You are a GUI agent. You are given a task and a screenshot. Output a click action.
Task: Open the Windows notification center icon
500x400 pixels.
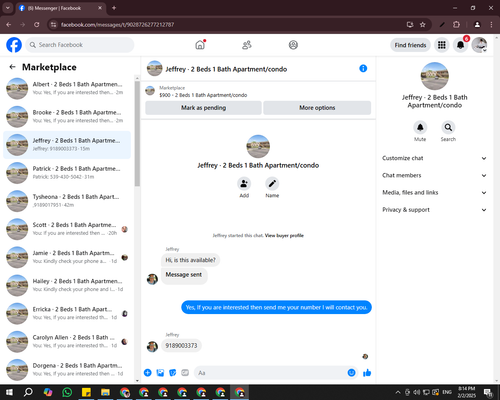[x=488, y=392]
